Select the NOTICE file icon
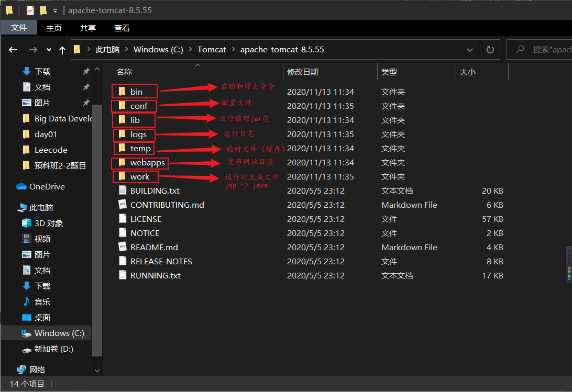This screenshot has width=572, height=392. click(x=123, y=233)
